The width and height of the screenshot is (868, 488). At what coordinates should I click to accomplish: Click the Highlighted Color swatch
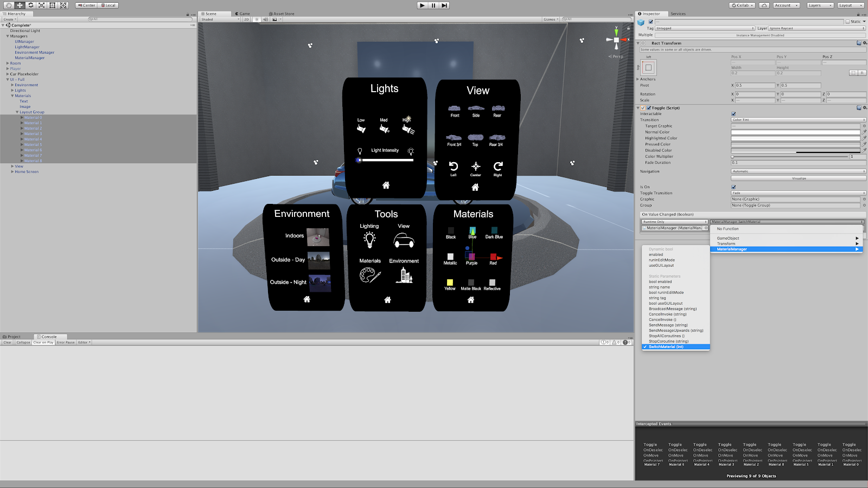[x=795, y=138]
